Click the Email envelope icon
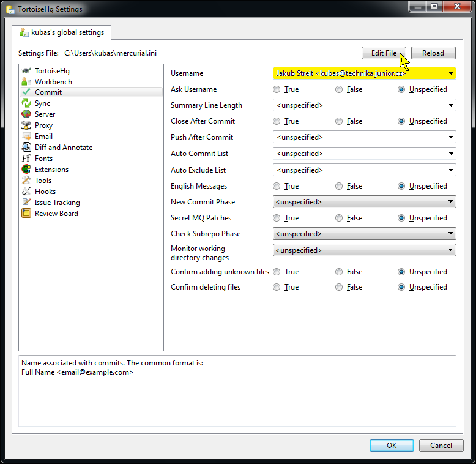 coord(26,137)
